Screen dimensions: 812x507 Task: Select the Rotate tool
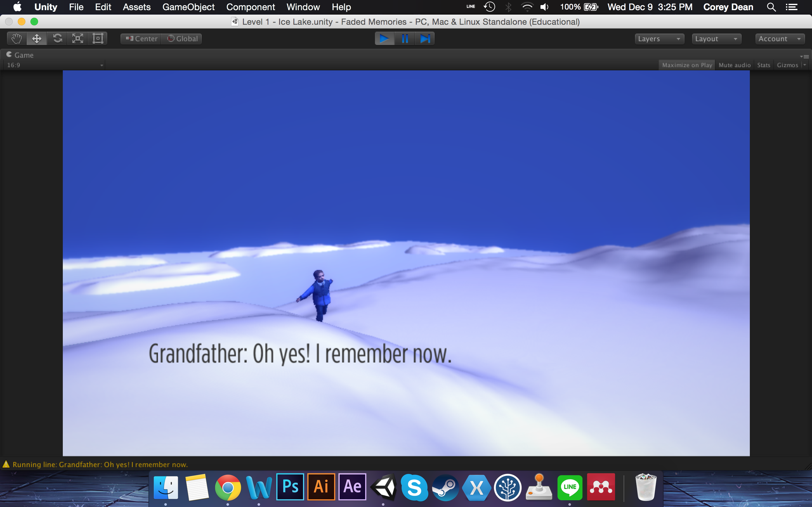pyautogui.click(x=57, y=39)
